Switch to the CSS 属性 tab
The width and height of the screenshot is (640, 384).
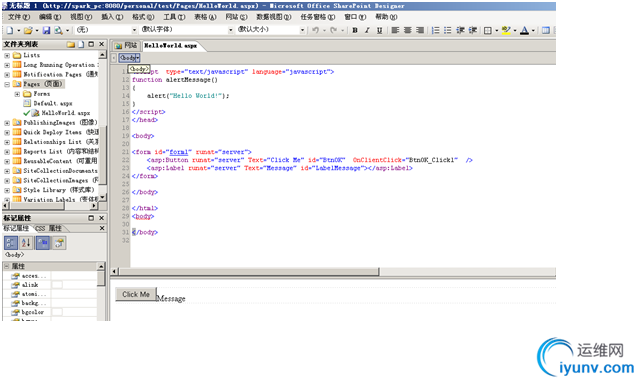pyautogui.click(x=48, y=229)
